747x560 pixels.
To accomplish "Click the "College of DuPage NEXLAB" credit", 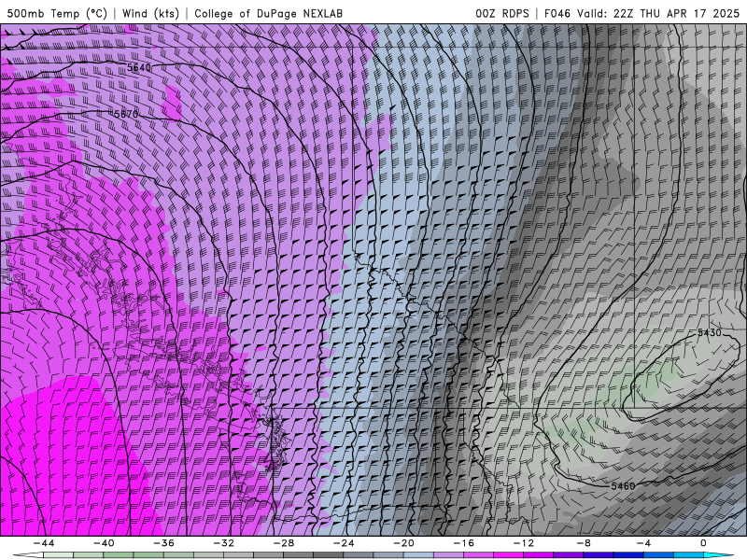I will pos(268,13).
